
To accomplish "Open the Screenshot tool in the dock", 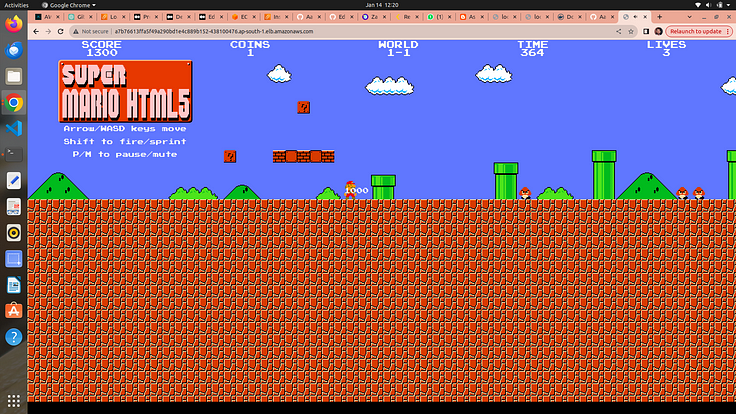I will point(14,259).
